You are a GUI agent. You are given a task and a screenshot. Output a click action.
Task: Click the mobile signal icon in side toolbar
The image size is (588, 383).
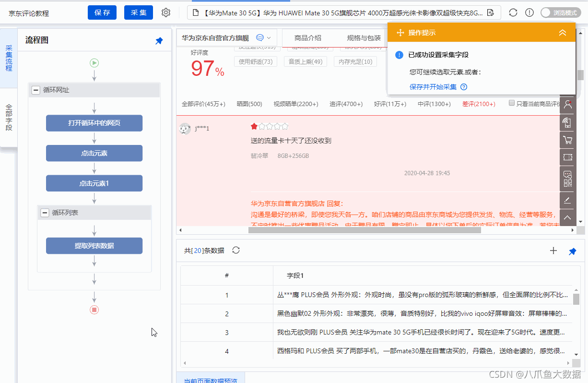(567, 122)
